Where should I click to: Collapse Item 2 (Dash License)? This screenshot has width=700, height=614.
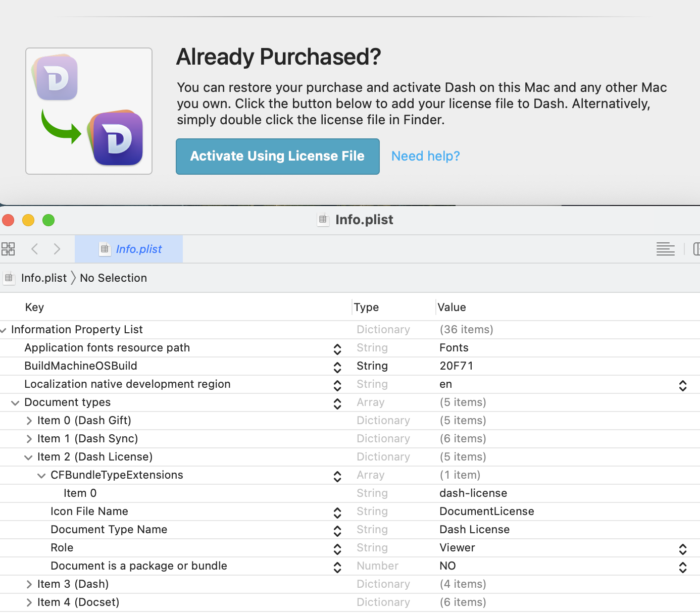28,457
